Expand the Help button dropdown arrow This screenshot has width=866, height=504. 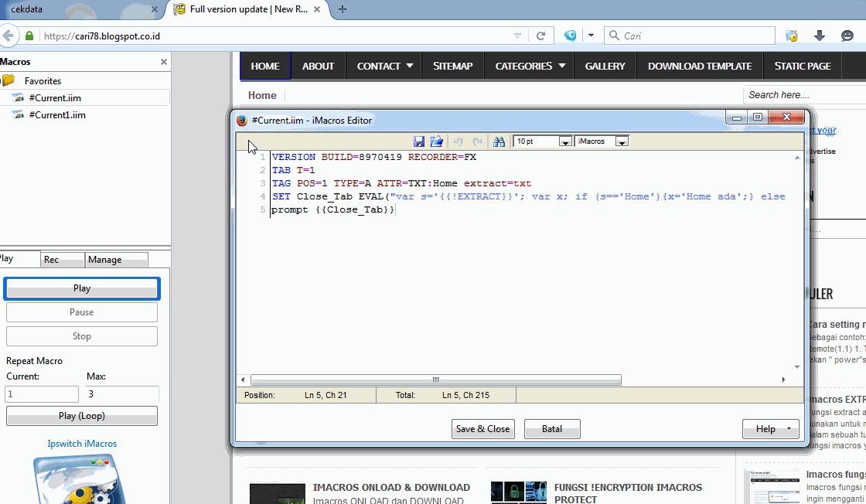(x=789, y=429)
